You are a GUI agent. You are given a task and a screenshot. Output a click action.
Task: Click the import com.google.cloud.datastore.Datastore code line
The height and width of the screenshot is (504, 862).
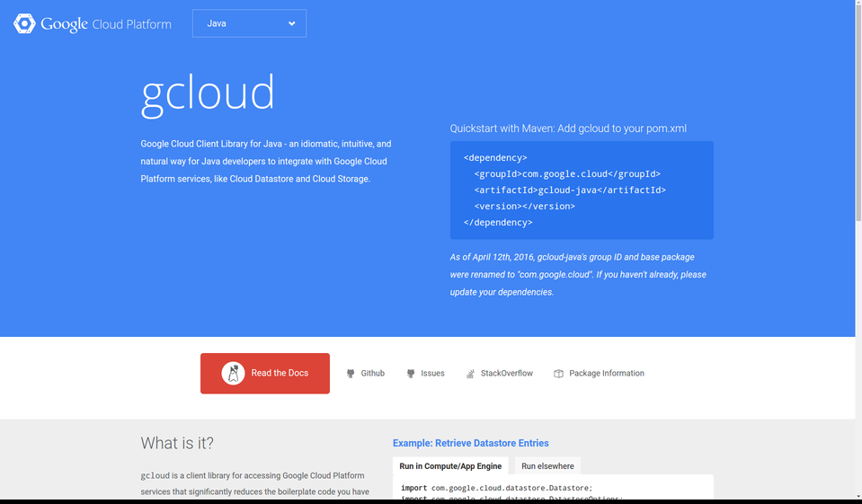[x=497, y=488]
